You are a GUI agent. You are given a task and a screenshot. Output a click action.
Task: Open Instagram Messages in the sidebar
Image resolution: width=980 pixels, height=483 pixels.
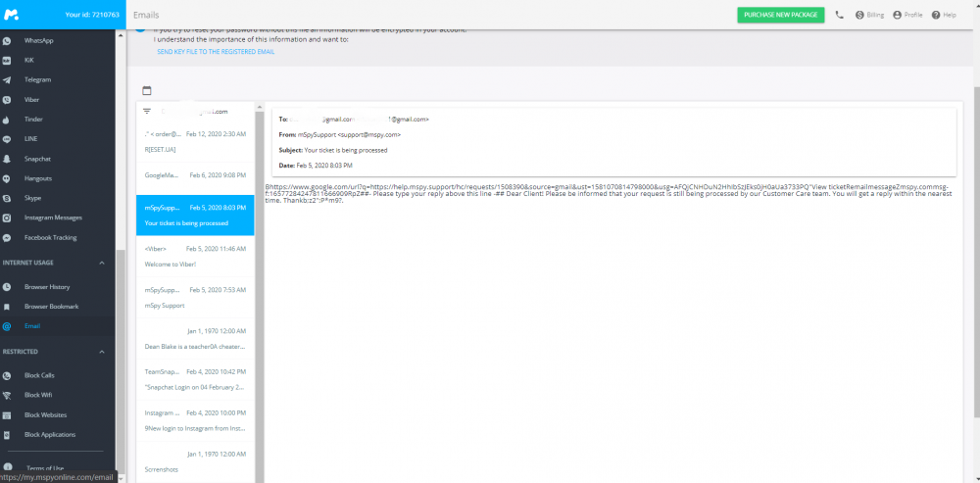pyautogui.click(x=53, y=217)
